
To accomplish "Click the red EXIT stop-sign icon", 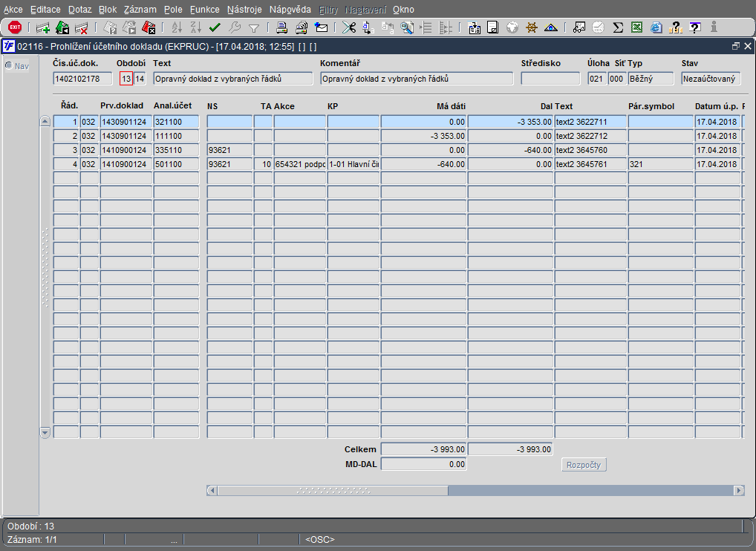I will [x=15, y=27].
